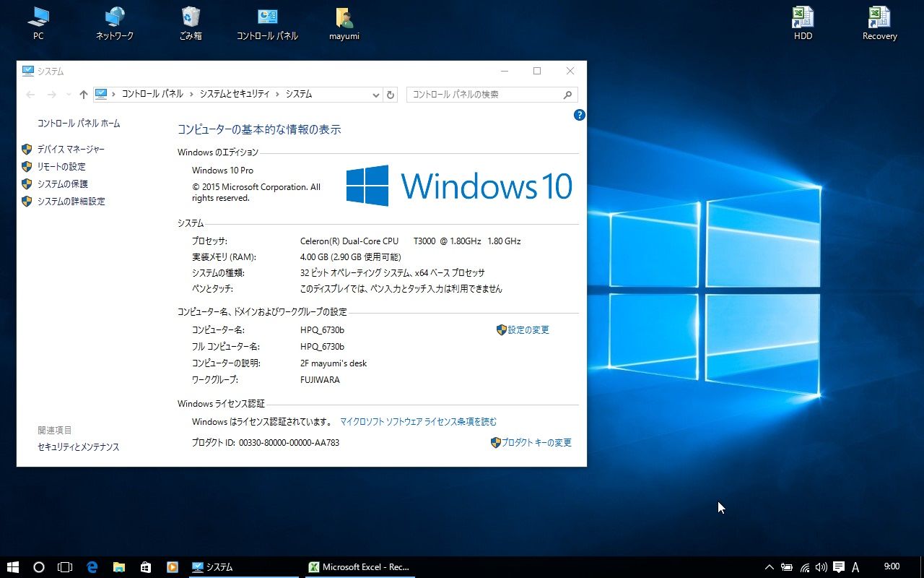Select the ごみ箱 recycle bin icon
The image size is (924, 578).
pyautogui.click(x=191, y=23)
